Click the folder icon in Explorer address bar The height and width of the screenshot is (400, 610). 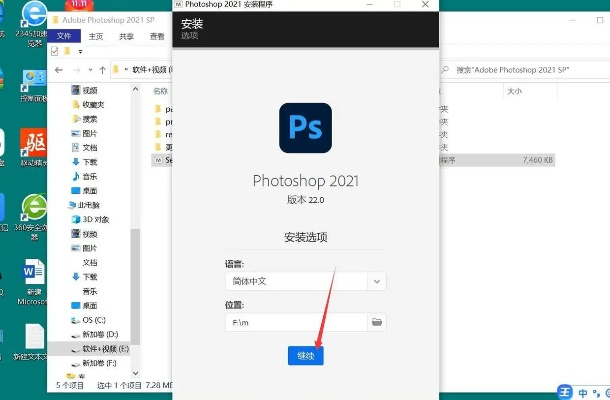pyautogui.click(x=116, y=70)
